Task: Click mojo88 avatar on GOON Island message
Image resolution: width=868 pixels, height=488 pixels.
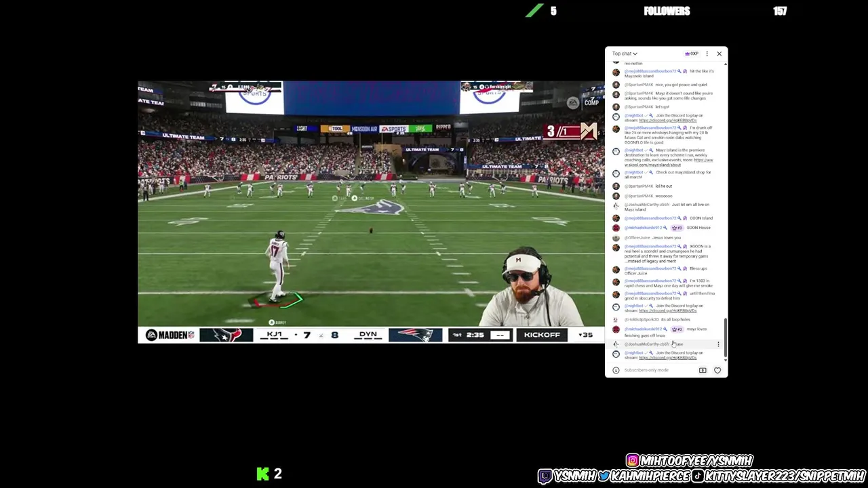Action: [616, 218]
